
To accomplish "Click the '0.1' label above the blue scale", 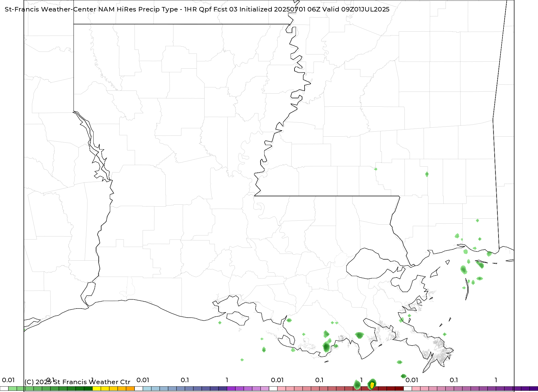I will 185,380.
